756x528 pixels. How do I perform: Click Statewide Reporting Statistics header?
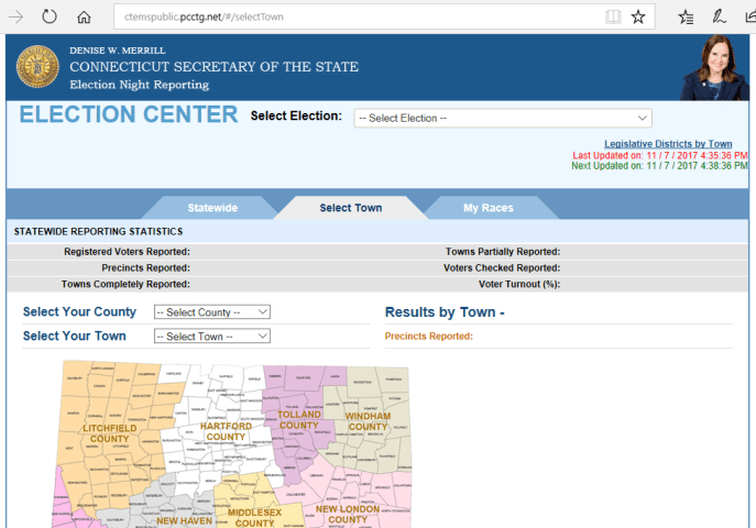(x=98, y=232)
